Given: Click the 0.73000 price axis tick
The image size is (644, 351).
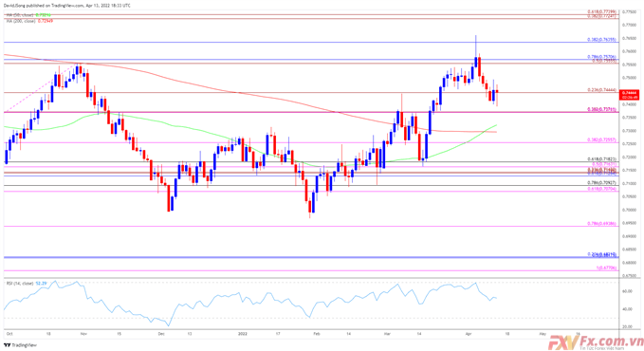Looking at the screenshot, I should click(629, 131).
